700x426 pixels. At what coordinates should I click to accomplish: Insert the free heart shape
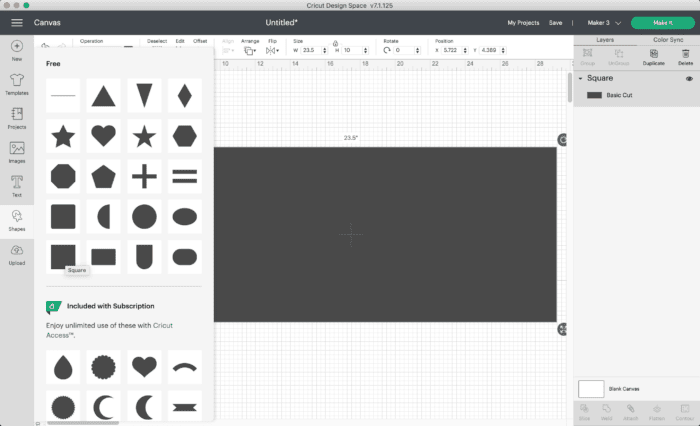pos(104,137)
